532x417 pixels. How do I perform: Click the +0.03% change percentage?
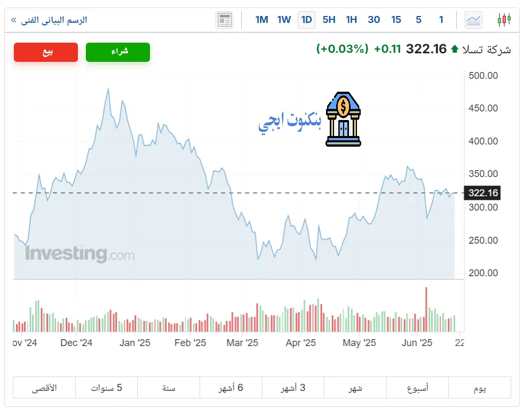click(343, 49)
